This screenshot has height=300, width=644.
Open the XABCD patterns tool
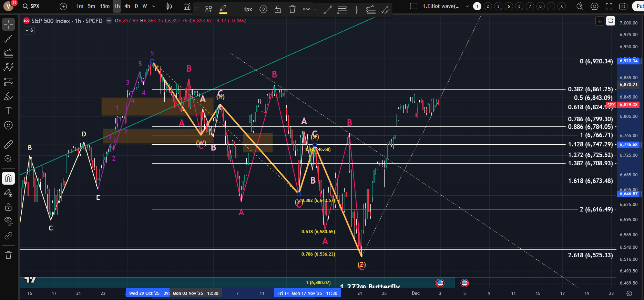[8, 67]
